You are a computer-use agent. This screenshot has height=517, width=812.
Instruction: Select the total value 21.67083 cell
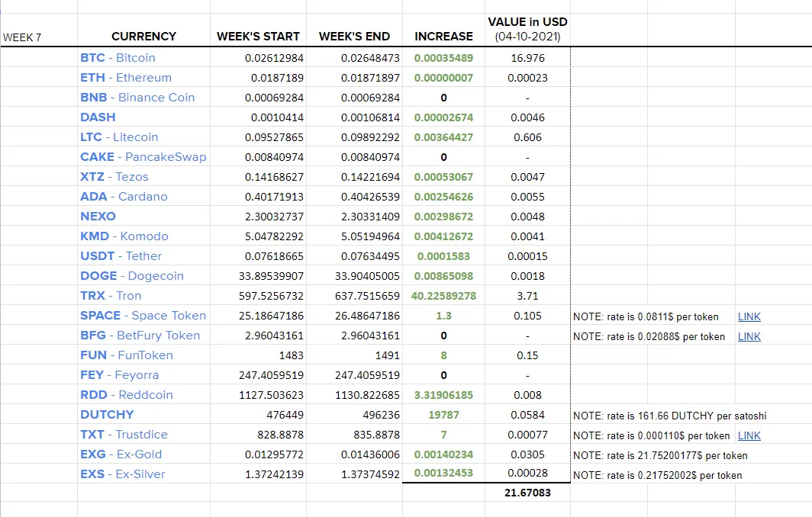[x=527, y=493]
